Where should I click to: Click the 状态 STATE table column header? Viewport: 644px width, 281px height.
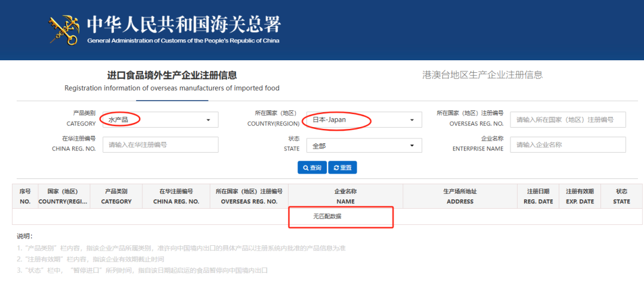pos(621,196)
